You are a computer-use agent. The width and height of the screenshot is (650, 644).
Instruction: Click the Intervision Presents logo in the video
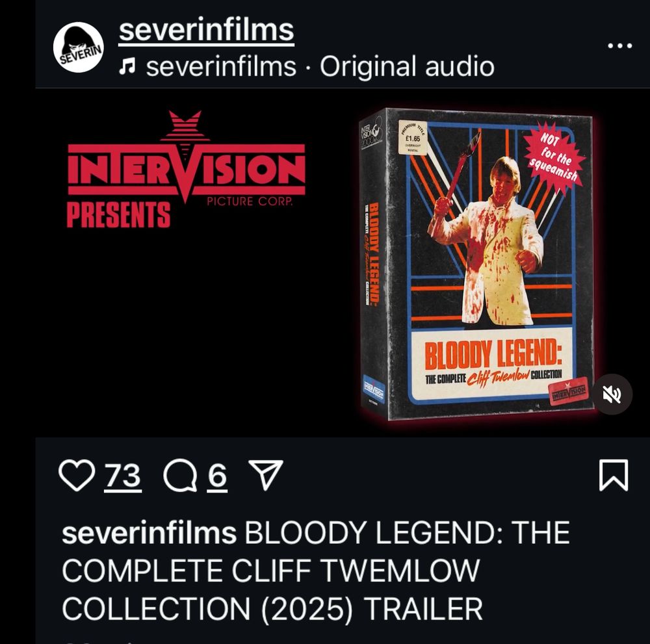pos(186,169)
